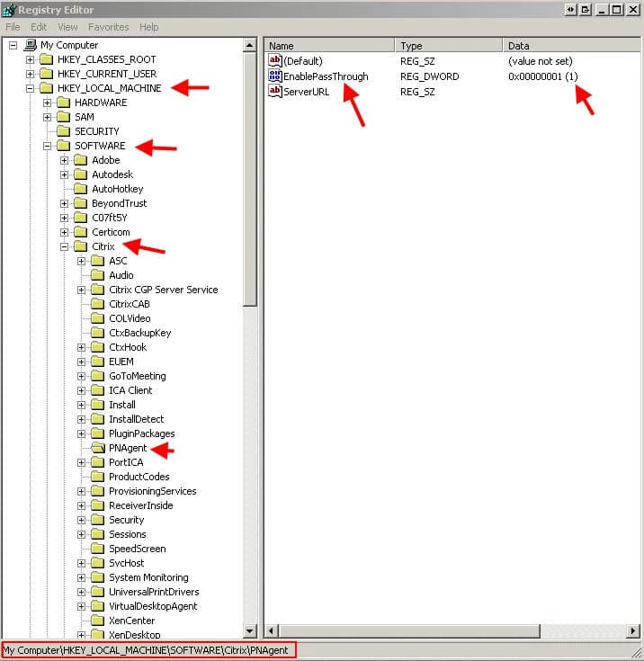Click the HARDWARE folder icon
Image resolution: width=644 pixels, height=661 pixels.
pyautogui.click(x=64, y=103)
